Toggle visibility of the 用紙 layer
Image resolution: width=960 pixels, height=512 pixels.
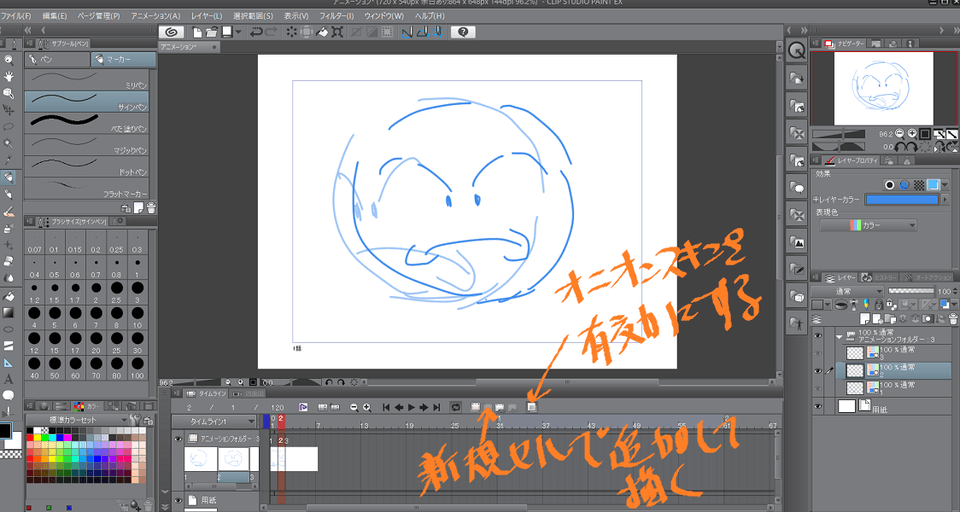pos(817,406)
